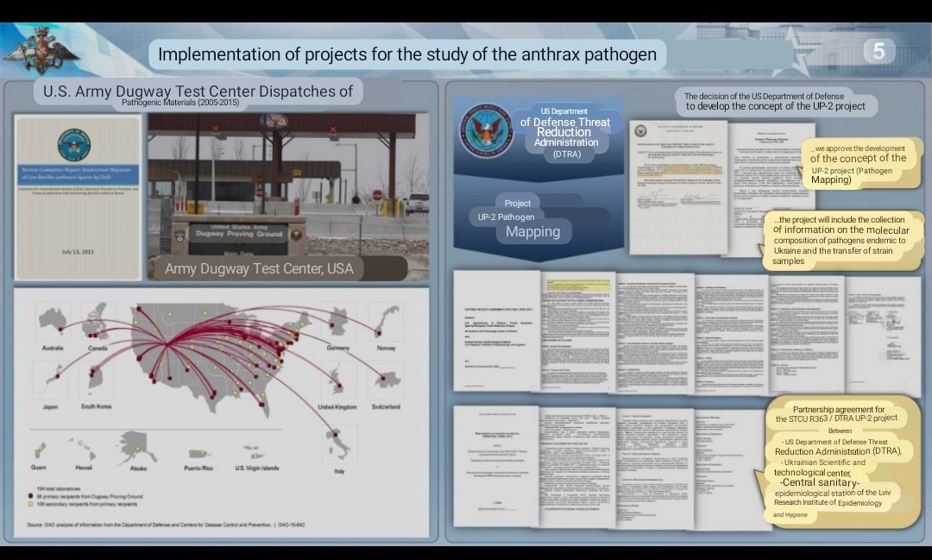
Task: Click the 'Army Dugway Test Center, USA' caption
Action: [x=259, y=268]
